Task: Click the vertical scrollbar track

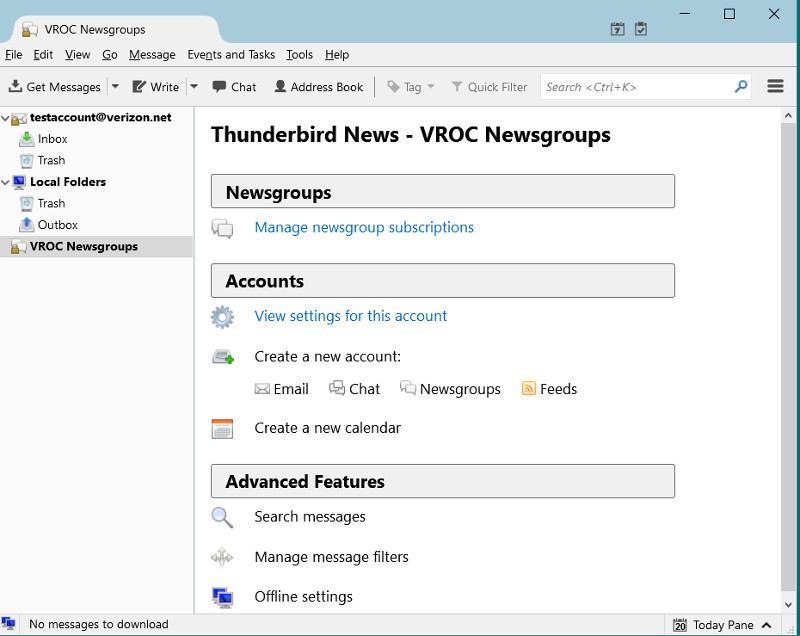Action: pyautogui.click(x=788, y=357)
